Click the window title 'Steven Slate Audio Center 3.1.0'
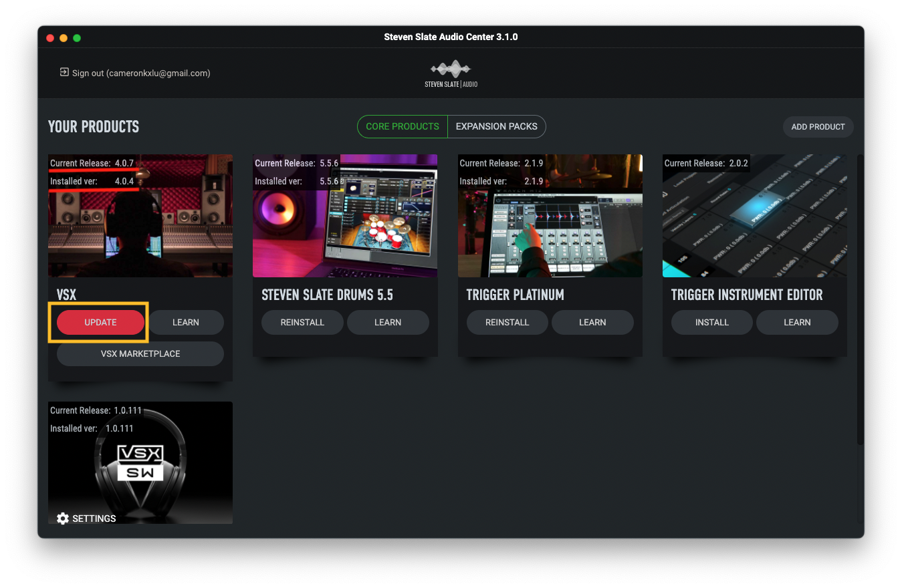902x588 pixels. coord(451,37)
